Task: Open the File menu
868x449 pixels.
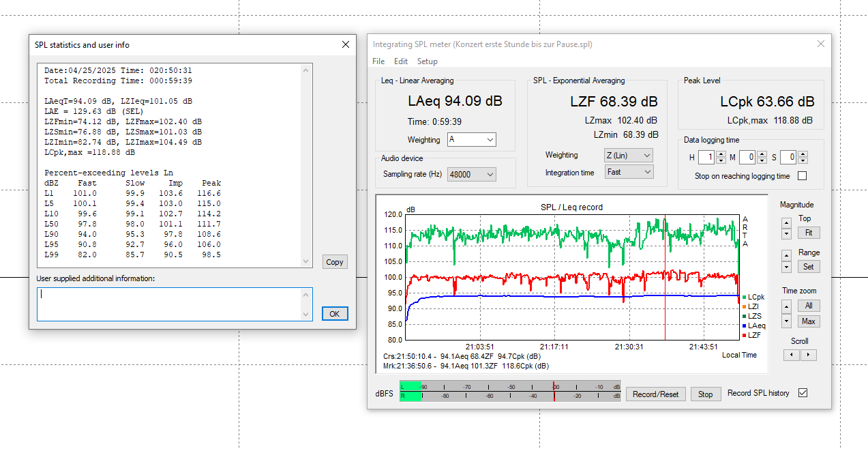Action: tap(378, 61)
